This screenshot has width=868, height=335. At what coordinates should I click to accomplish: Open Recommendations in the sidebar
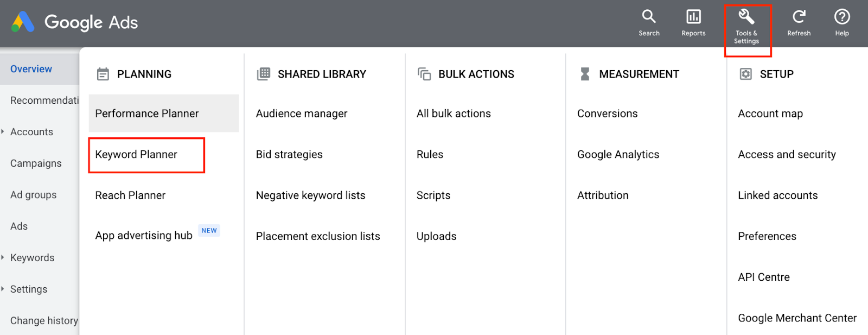pyautogui.click(x=40, y=100)
